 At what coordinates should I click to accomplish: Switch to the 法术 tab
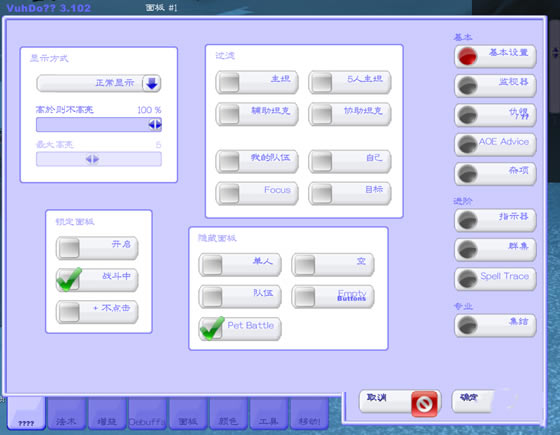click(x=66, y=414)
